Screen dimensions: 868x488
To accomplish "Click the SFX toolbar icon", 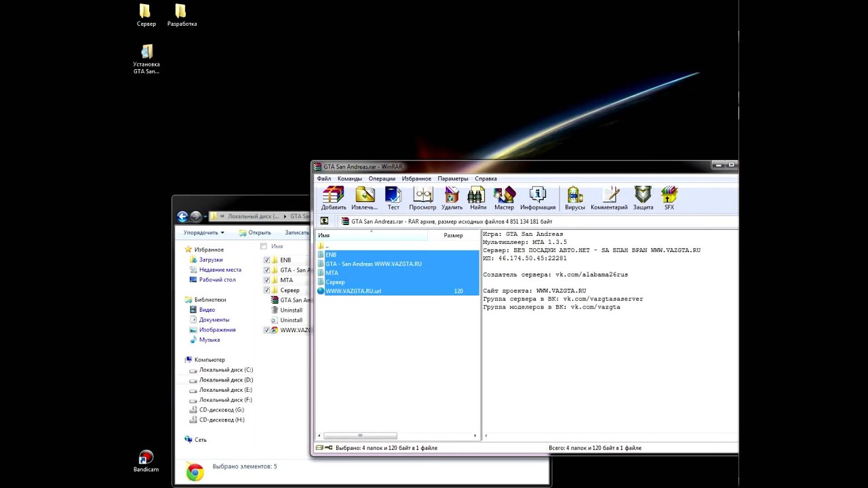I will pyautogui.click(x=669, y=198).
